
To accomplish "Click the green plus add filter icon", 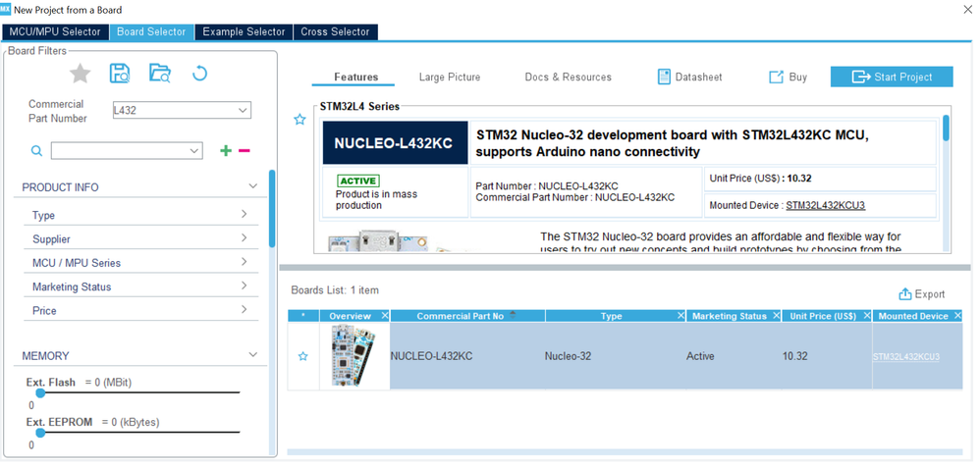I will (x=226, y=150).
